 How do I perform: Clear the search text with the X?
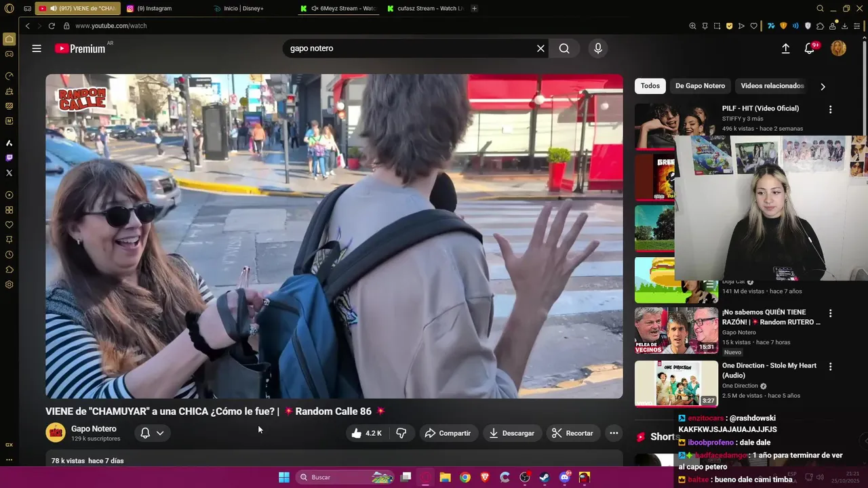(540, 49)
